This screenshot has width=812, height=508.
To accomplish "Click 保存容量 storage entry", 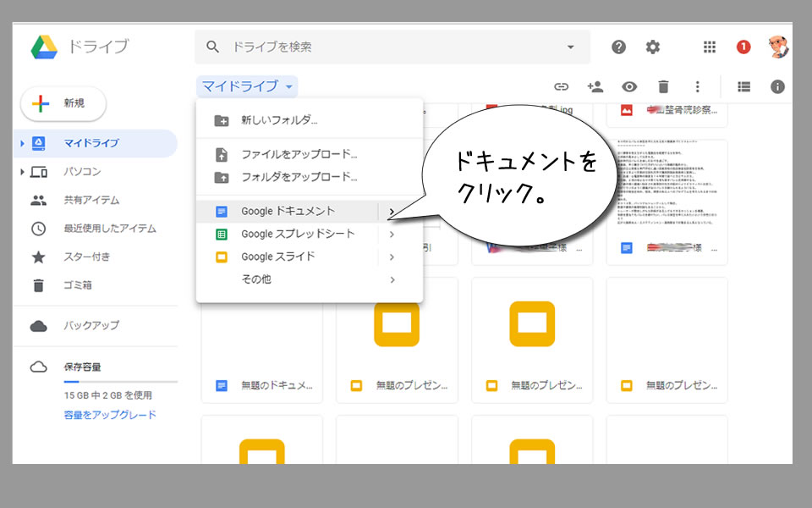I will coord(82,367).
